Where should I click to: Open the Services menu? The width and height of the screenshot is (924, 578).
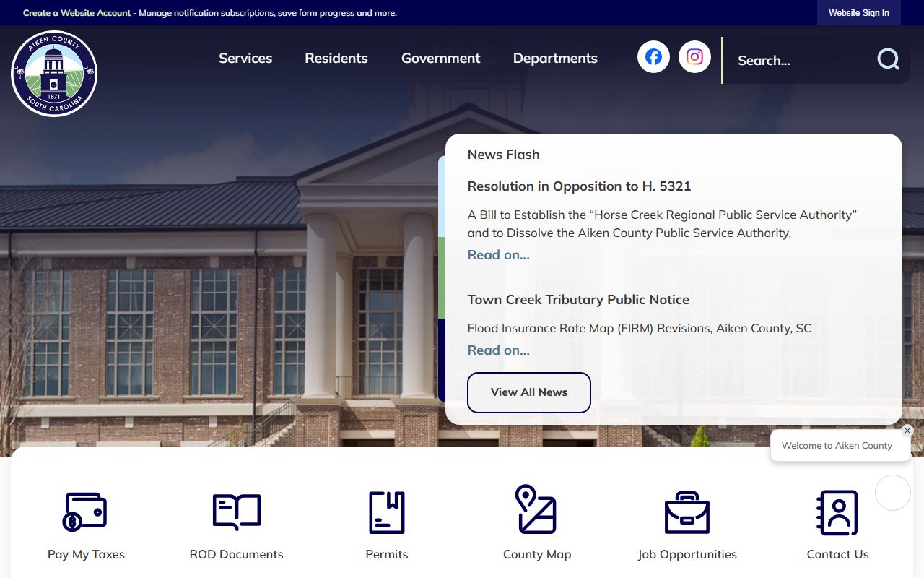pyautogui.click(x=245, y=58)
